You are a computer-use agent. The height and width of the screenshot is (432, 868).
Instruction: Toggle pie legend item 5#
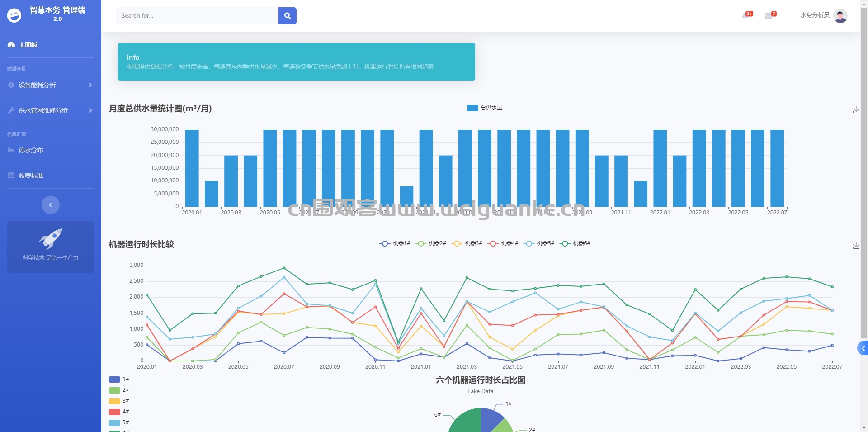(x=119, y=423)
